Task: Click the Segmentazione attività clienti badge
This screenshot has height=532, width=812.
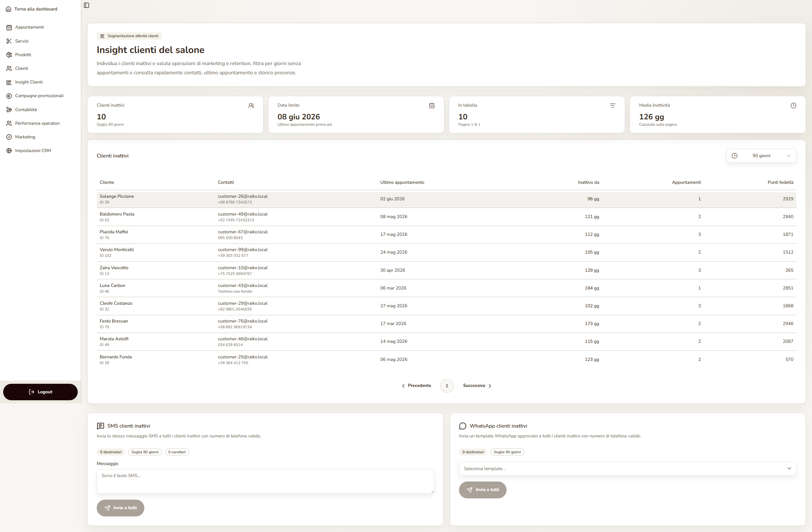Action: pyautogui.click(x=129, y=36)
